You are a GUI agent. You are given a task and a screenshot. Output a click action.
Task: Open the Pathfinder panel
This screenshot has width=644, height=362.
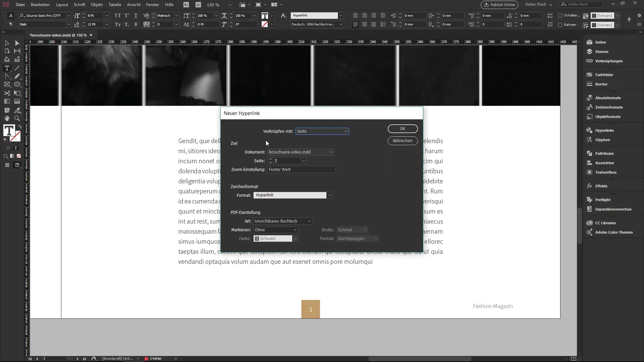coord(604,154)
